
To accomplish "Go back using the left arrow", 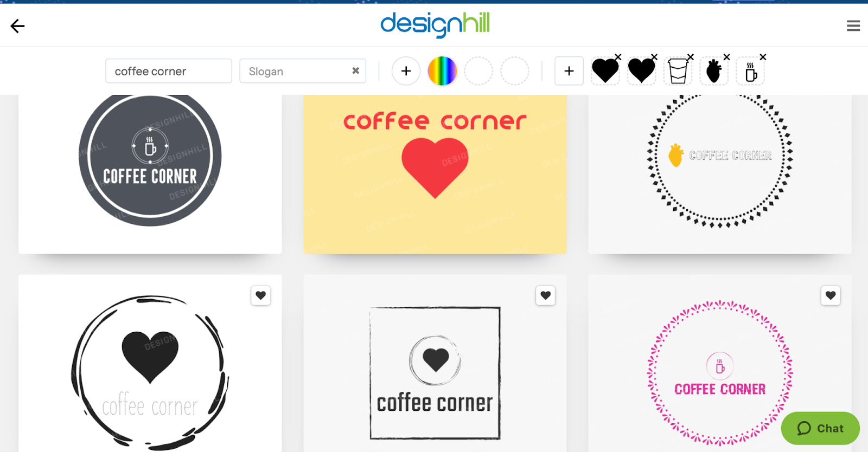I will [x=17, y=26].
